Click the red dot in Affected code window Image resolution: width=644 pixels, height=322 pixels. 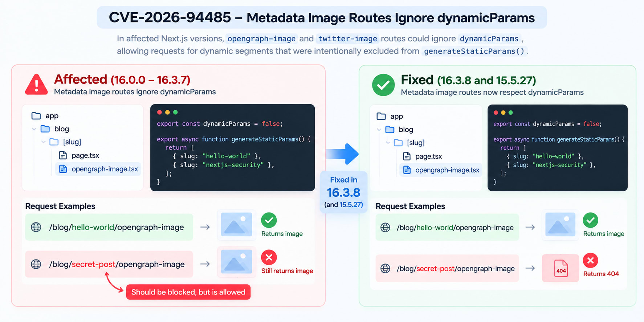[x=159, y=112]
